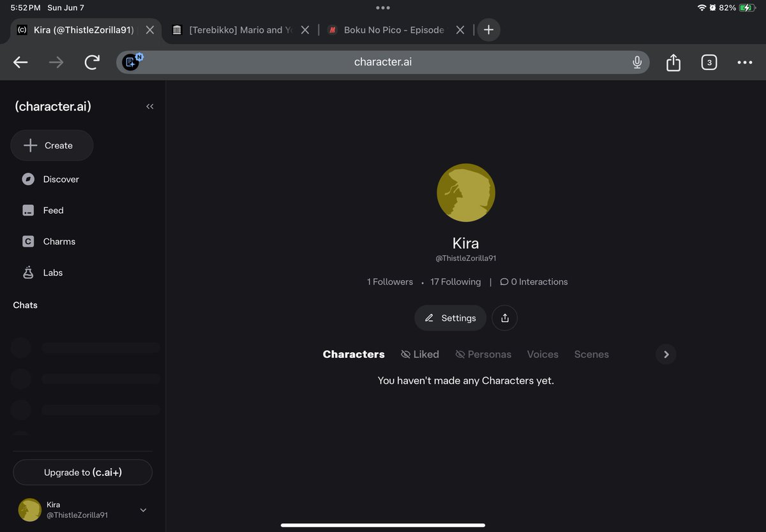Switch to the Liked tab
The image size is (766, 532).
click(420, 354)
